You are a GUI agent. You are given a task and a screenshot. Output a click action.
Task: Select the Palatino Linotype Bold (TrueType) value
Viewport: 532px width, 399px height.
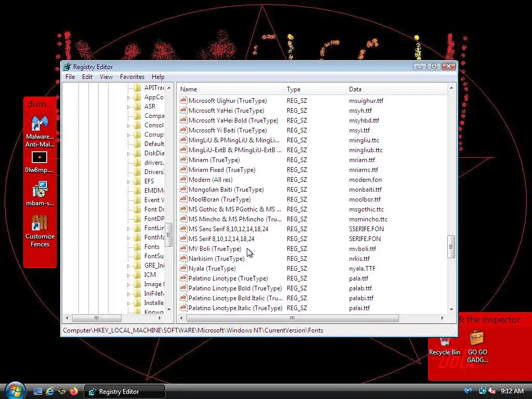coord(235,288)
